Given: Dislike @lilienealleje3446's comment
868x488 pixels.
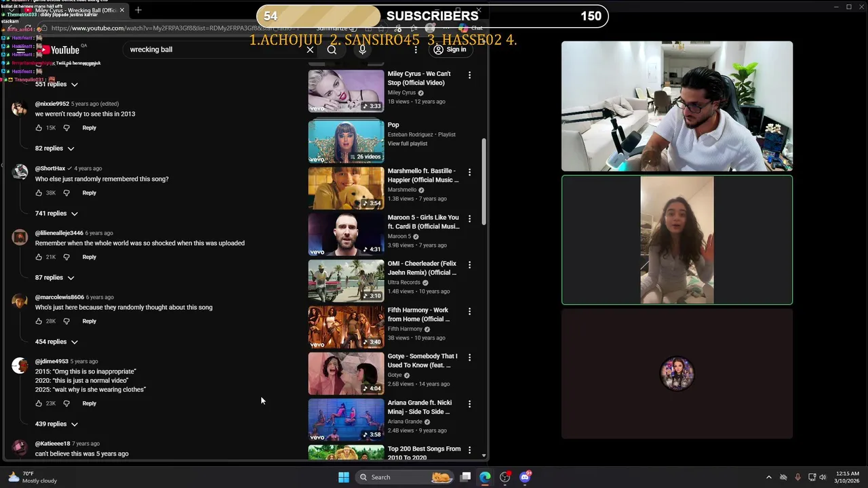Looking at the screenshot, I should point(66,257).
